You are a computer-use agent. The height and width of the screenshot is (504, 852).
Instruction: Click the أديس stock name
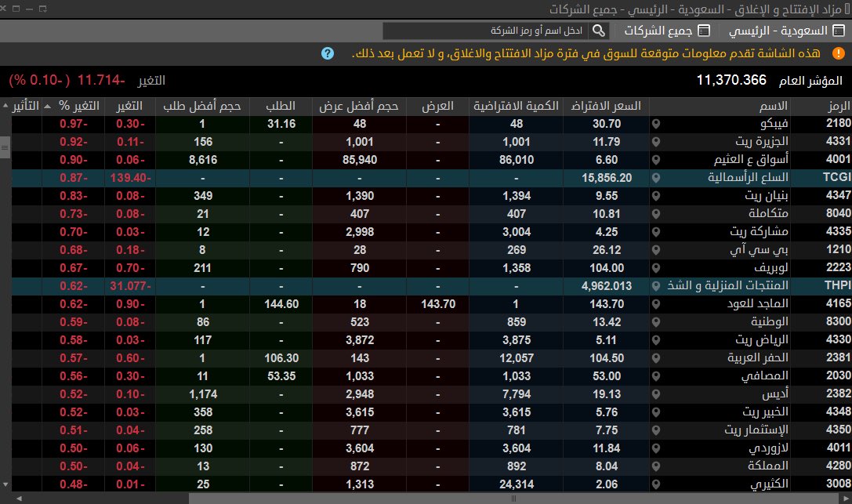click(x=775, y=393)
